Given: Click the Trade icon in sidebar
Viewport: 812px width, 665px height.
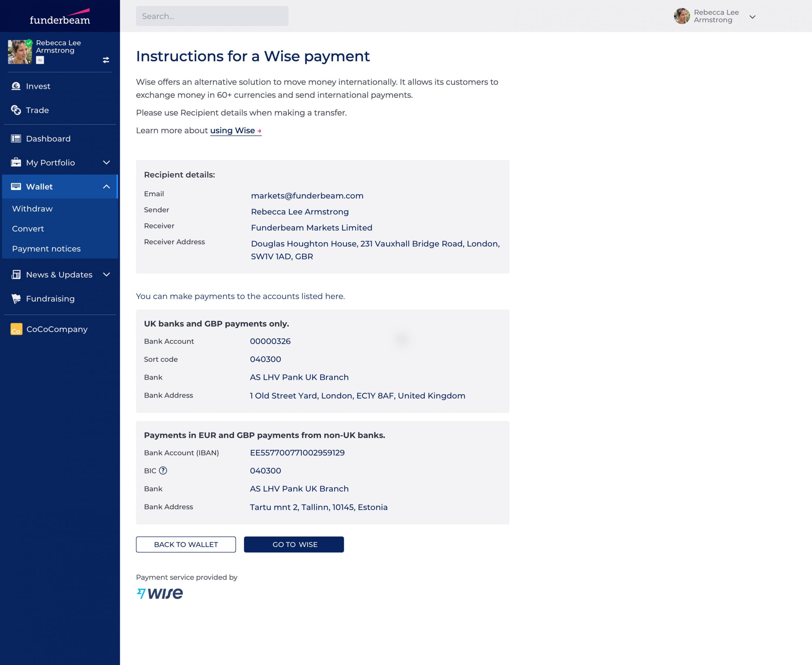Looking at the screenshot, I should tap(16, 110).
